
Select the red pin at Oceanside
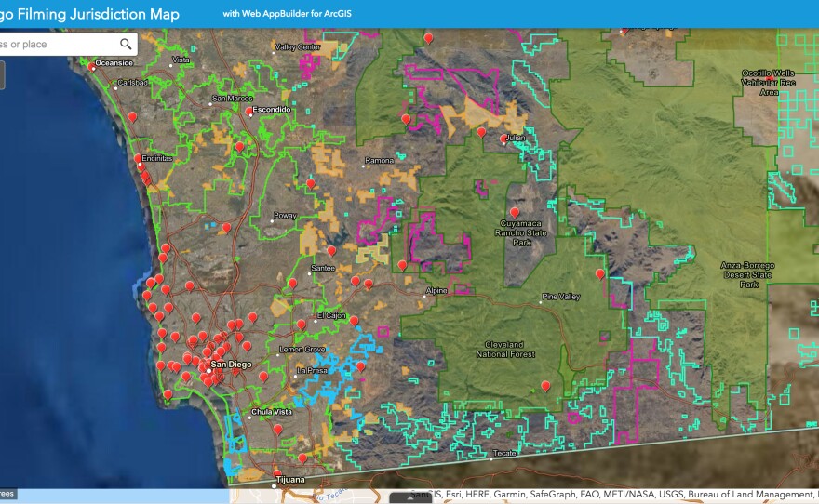click(92, 66)
